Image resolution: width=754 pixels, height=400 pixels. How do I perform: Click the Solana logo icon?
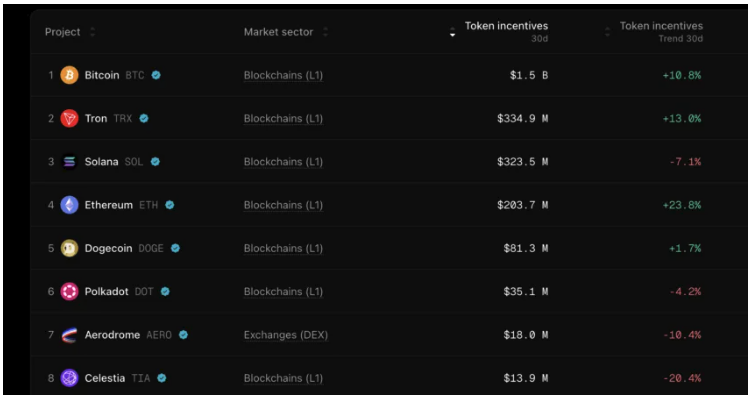click(x=69, y=162)
